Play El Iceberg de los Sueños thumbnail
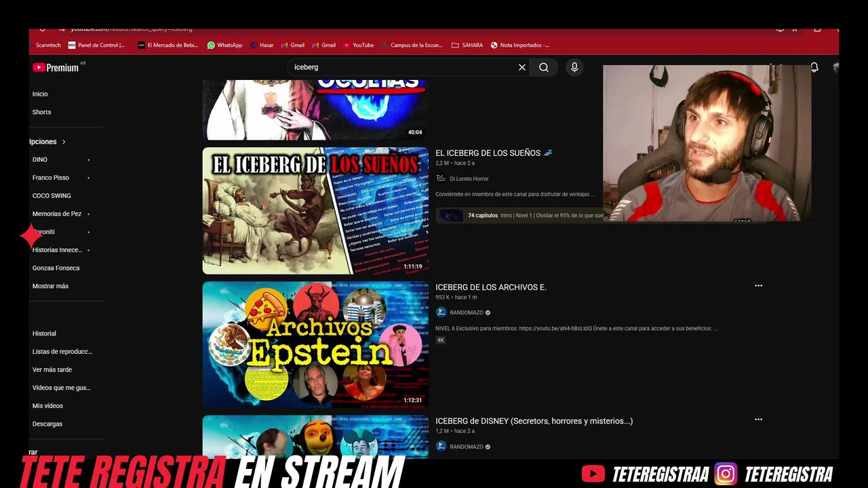Screen dimensions: 868x488 click(x=315, y=211)
